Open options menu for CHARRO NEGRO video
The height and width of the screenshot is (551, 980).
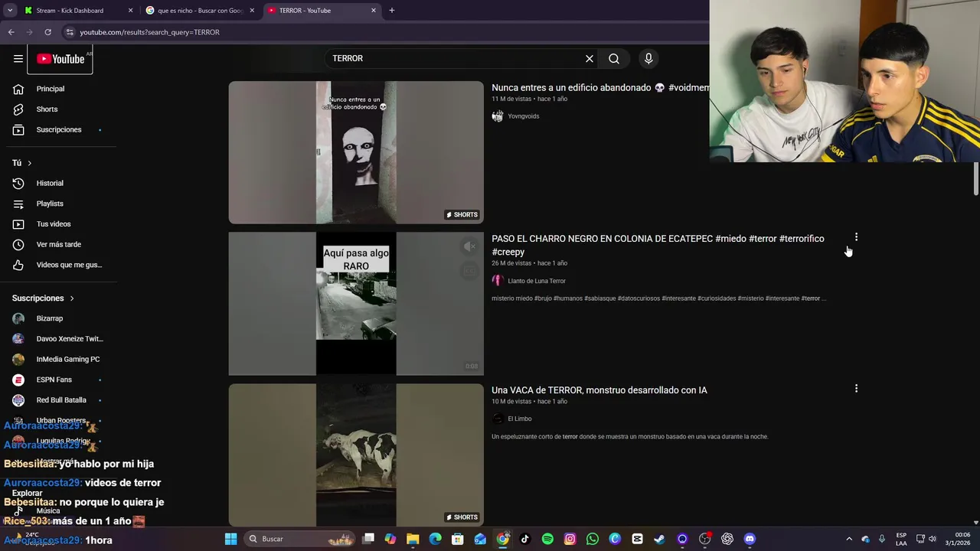pyautogui.click(x=856, y=237)
